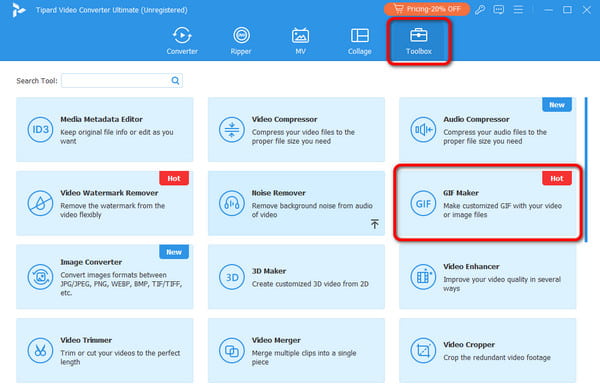This screenshot has width=600, height=387.
Task: Click the Video Cropper icon
Action: [x=423, y=350]
